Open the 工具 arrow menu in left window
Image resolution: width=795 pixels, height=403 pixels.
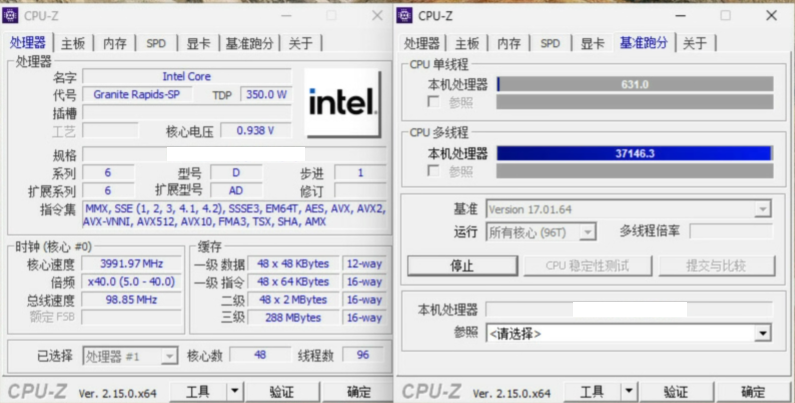click(234, 391)
